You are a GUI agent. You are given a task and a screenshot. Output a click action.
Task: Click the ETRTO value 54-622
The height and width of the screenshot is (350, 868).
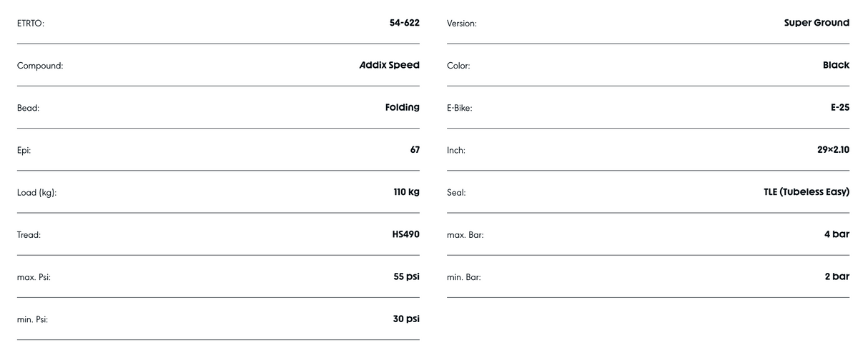coord(404,23)
